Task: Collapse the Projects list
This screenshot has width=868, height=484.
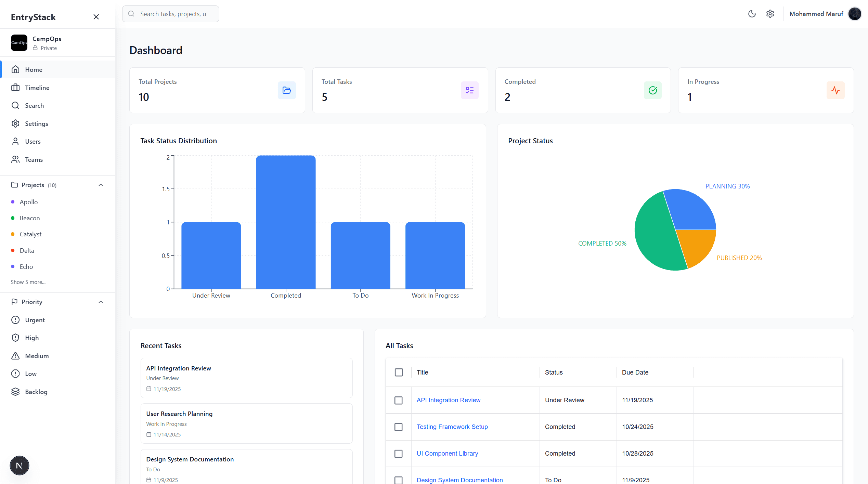Action: pos(101,185)
